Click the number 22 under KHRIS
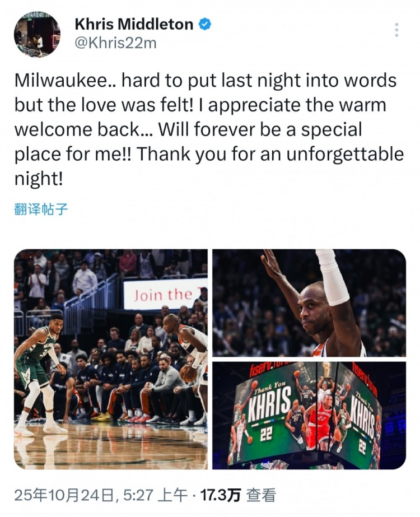Screen dimensions: 420x517 point(266,435)
